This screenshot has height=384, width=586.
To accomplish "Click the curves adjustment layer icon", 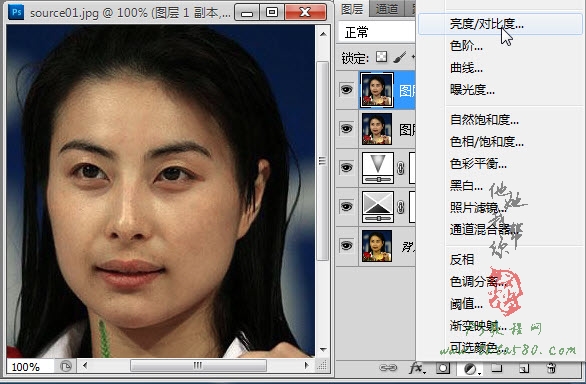I will pos(378,207).
